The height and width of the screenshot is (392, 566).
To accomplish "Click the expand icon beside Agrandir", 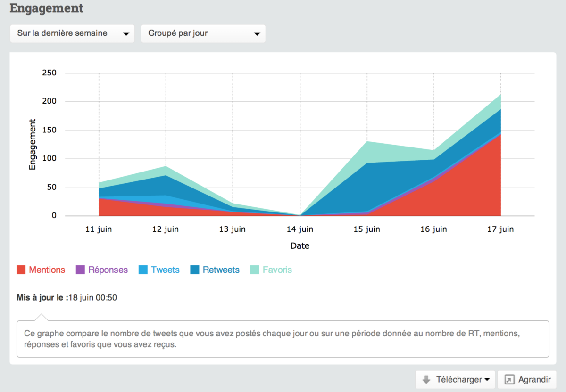I will [509, 379].
